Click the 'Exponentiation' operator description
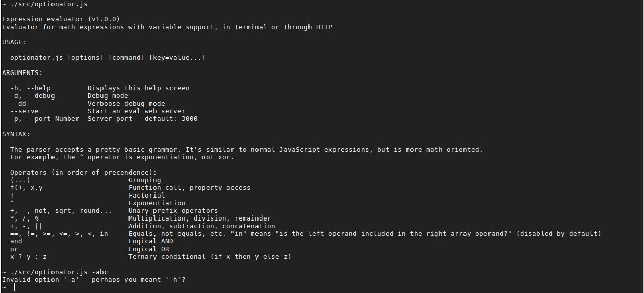The image size is (644, 293). click(x=157, y=203)
